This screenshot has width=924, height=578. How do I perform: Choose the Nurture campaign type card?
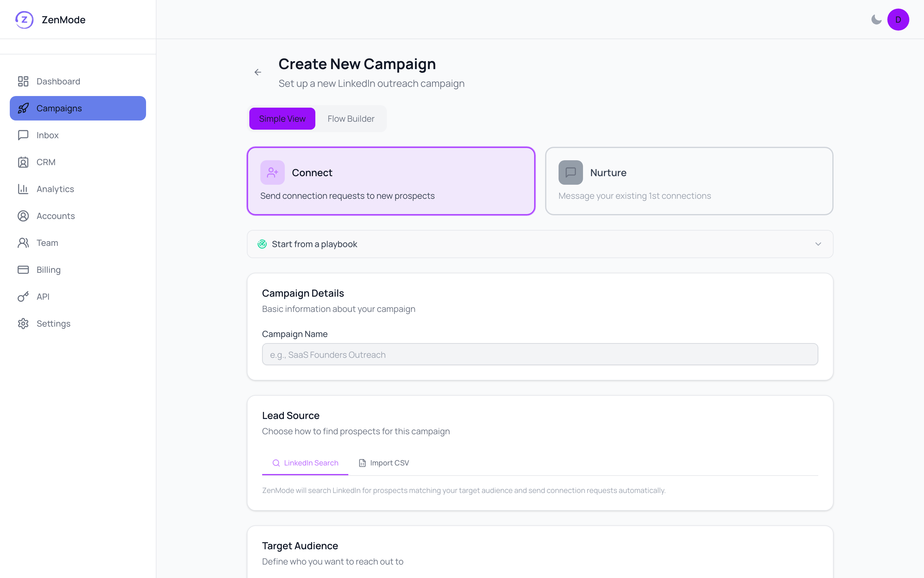pos(689,181)
